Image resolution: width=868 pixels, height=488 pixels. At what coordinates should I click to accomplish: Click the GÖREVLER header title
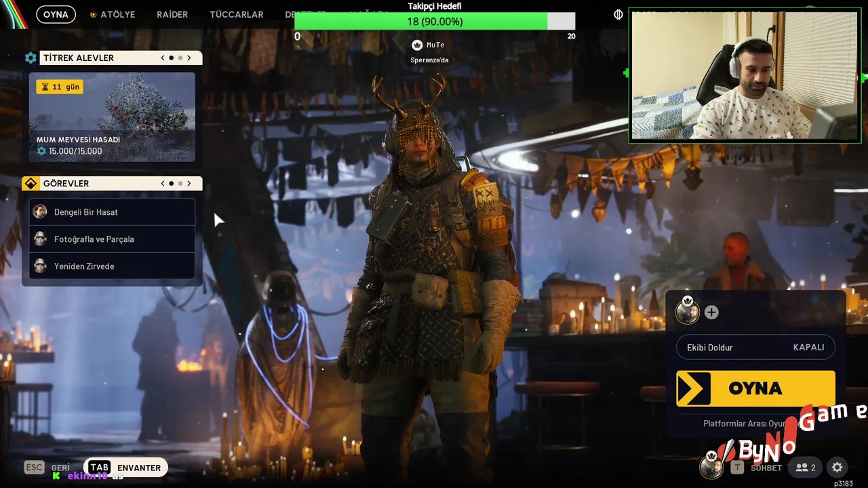(x=66, y=184)
